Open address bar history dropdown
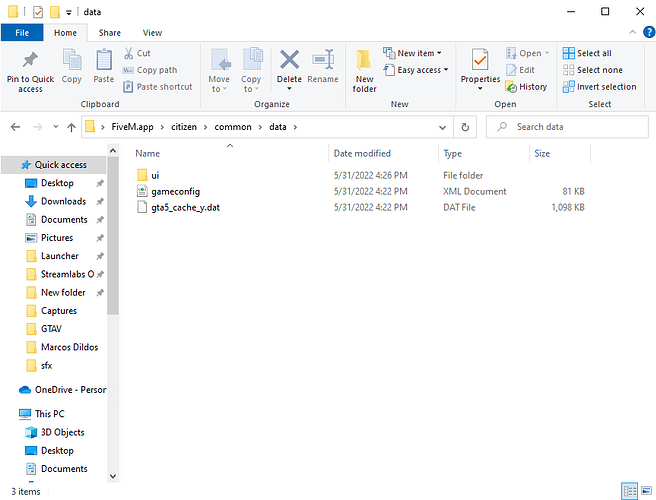Screen dimensions: 656x500 (444, 127)
